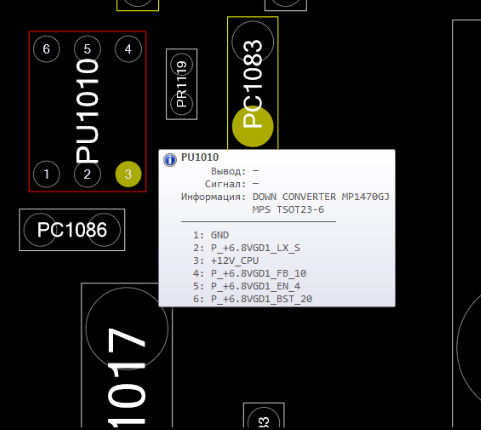Select the PR1119 resistor component
Screen dimensions: 481x430
point(182,84)
